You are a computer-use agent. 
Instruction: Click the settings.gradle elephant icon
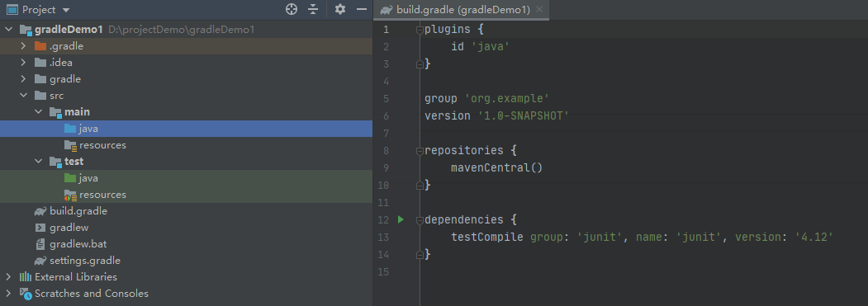pos(40,261)
